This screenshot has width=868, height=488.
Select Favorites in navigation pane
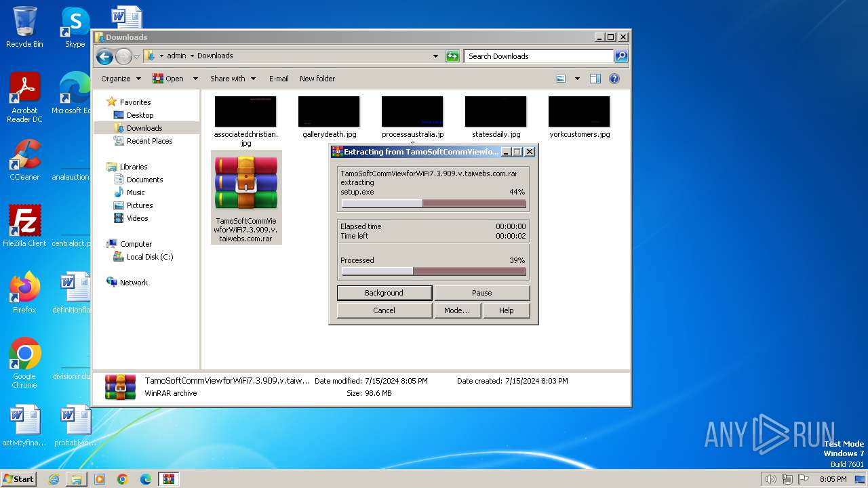135,102
